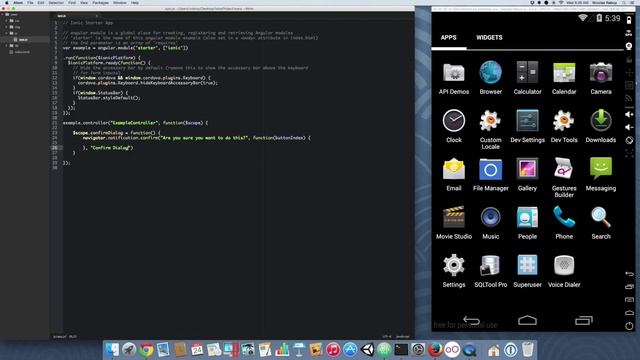Collapse the root project folder in tree

[x=2, y=15]
